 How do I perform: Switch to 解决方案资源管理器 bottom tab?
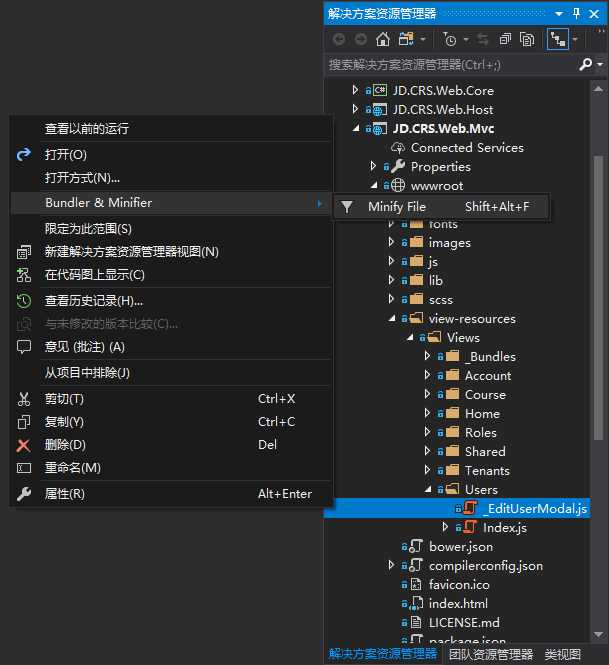383,654
